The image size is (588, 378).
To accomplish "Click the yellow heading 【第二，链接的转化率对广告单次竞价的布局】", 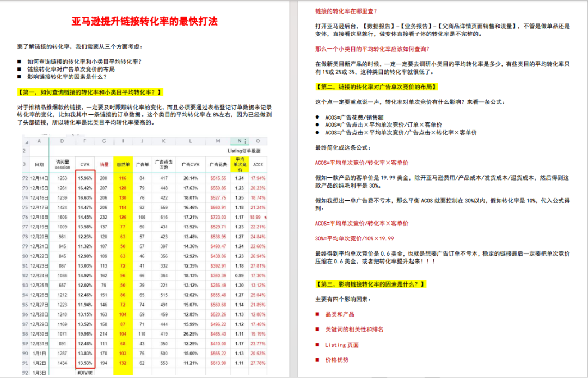I will 377,87.
